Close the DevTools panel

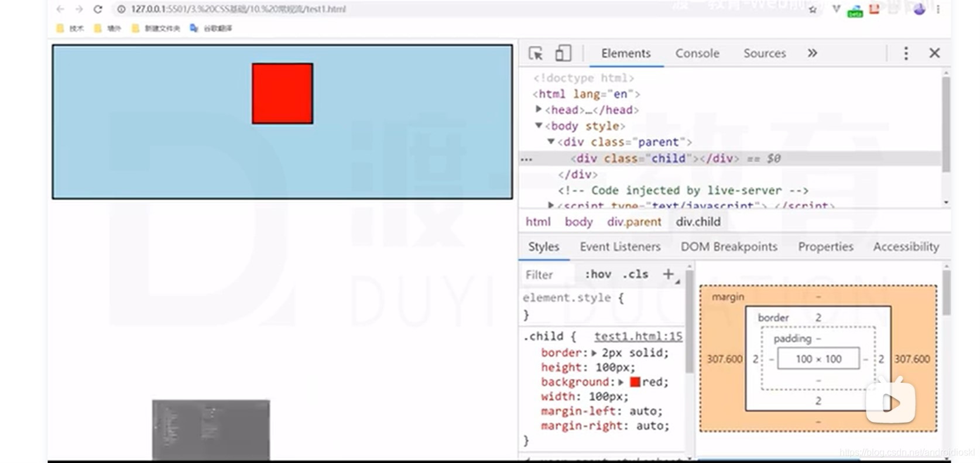click(x=934, y=53)
